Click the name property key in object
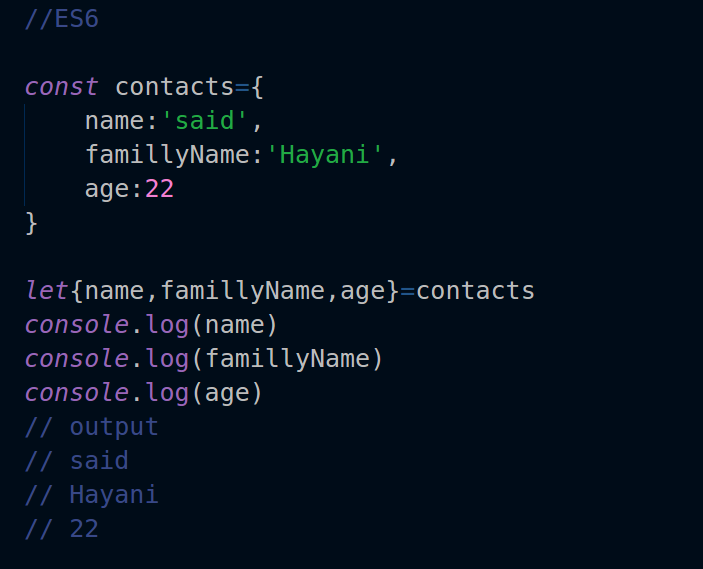The image size is (703, 569). (114, 121)
